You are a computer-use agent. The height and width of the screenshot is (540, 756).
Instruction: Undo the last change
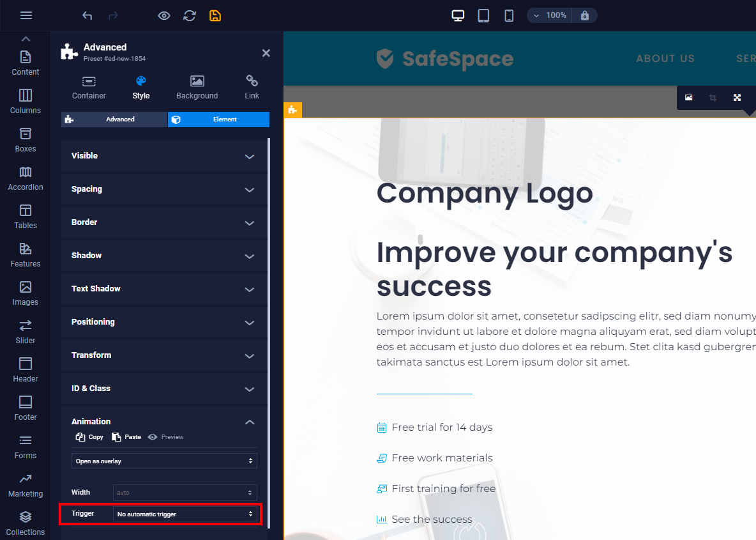[87, 15]
